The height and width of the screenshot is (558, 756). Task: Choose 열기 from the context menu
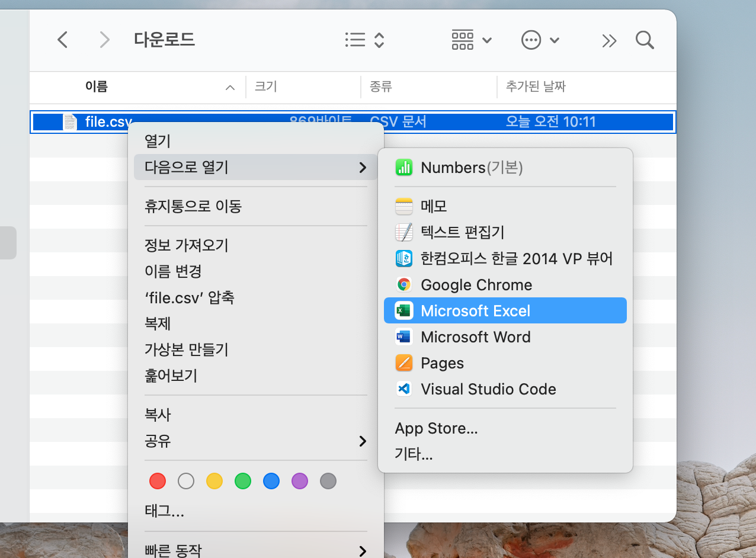coord(255,141)
